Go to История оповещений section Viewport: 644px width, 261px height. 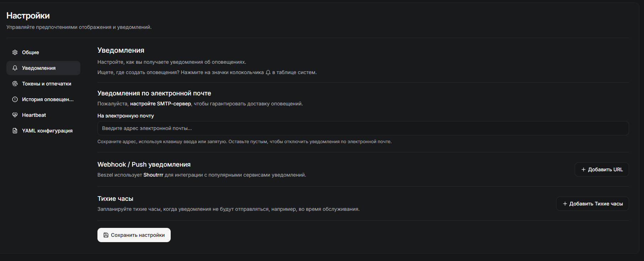pyautogui.click(x=48, y=99)
